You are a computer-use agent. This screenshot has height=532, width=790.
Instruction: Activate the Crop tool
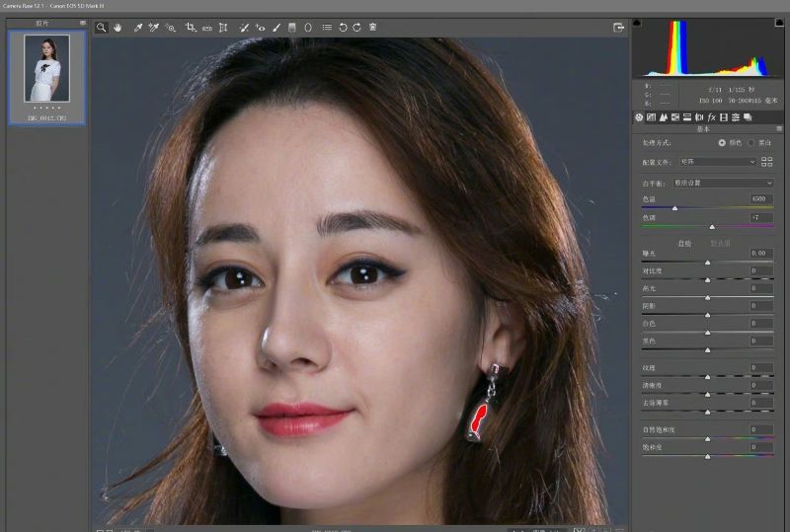coord(191,28)
